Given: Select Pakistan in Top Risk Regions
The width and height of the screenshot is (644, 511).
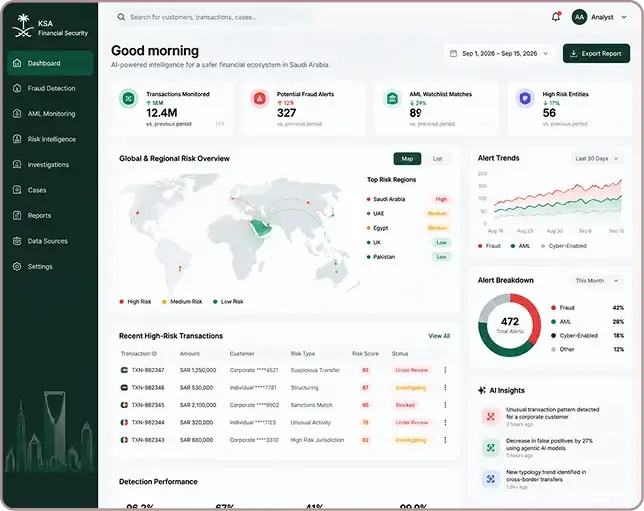Looking at the screenshot, I should (408, 257).
